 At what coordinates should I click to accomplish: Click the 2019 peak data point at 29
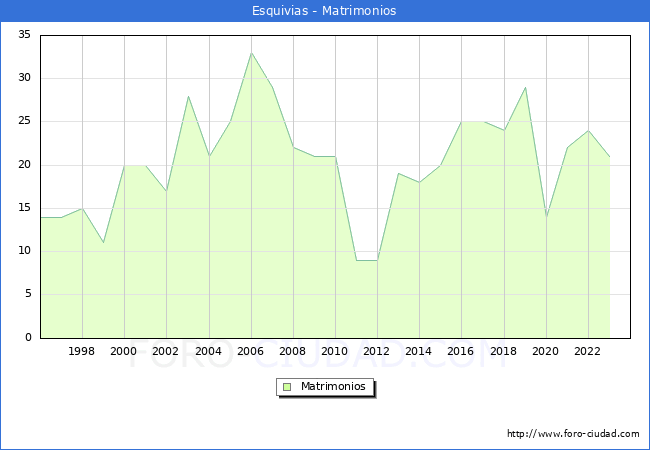point(525,87)
